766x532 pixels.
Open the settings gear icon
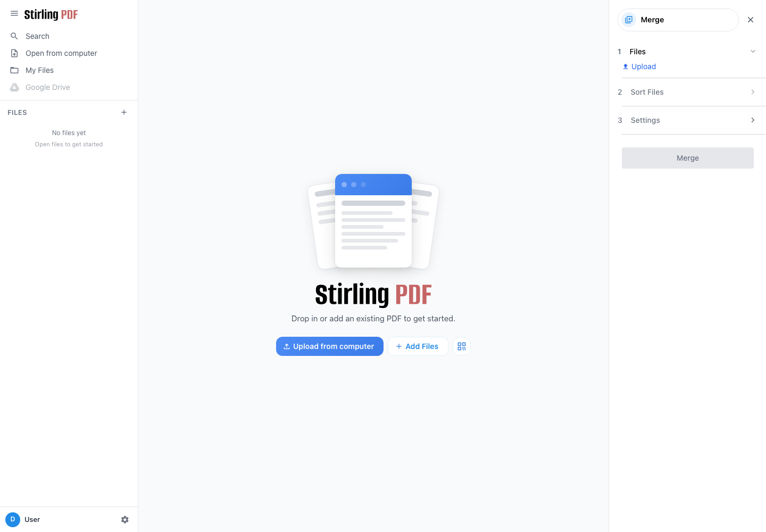(125, 520)
